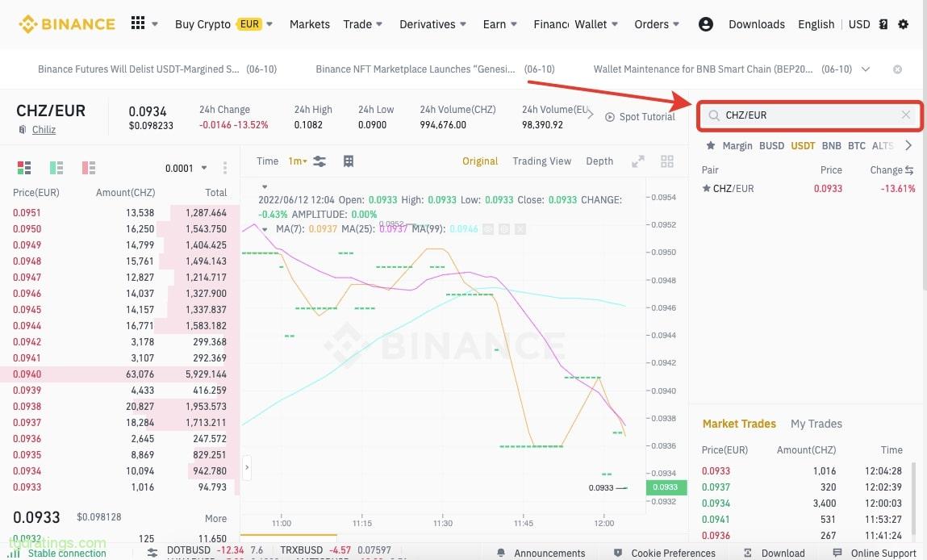Open the user profile icon

pyautogui.click(x=705, y=24)
